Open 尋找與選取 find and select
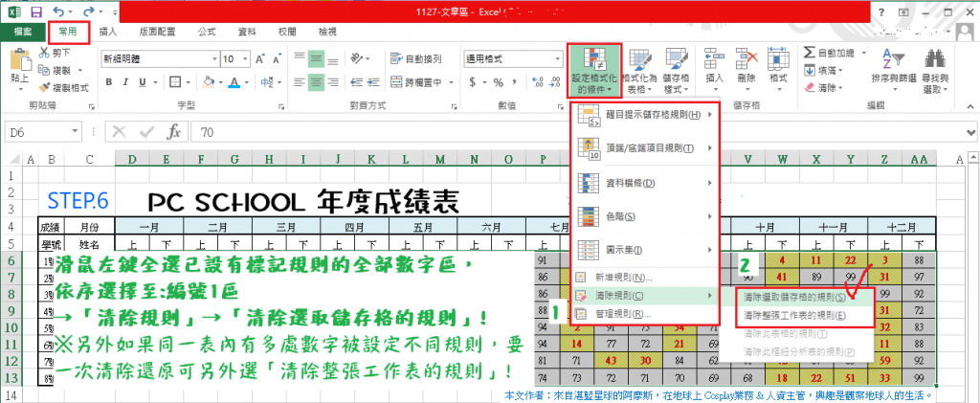Viewport: 980px width, 403px height. (x=935, y=71)
